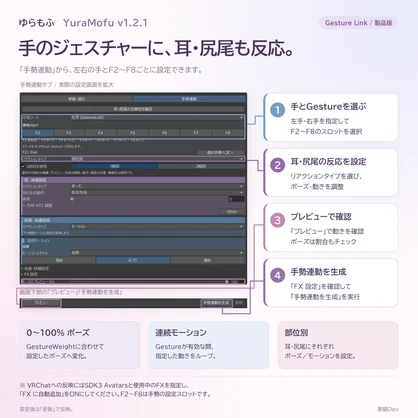This screenshot has width=418, height=418.
Task: Click the リセット button in the ear section
Action: [x=232, y=212]
